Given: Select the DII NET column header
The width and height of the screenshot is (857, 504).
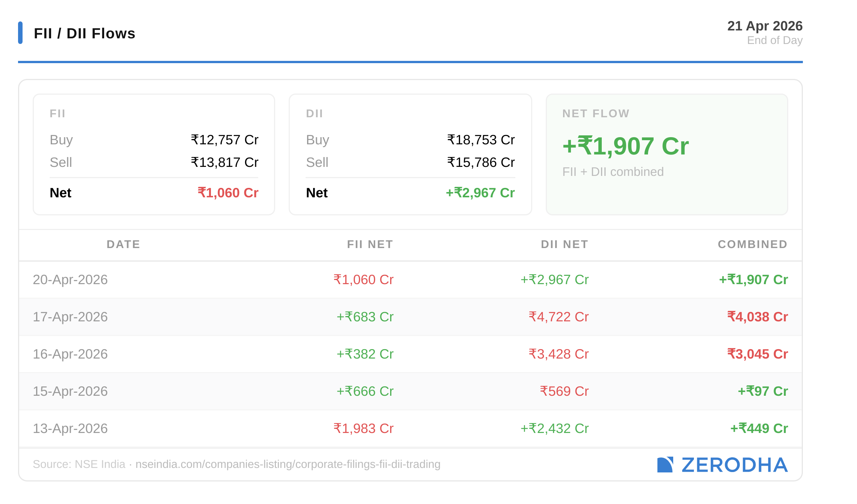Looking at the screenshot, I should (564, 244).
